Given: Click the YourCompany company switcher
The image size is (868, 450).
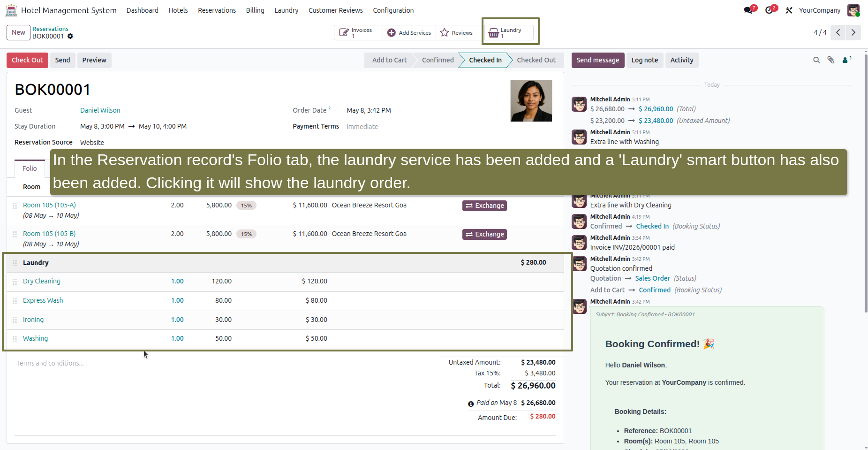Looking at the screenshot, I should 820,10.
